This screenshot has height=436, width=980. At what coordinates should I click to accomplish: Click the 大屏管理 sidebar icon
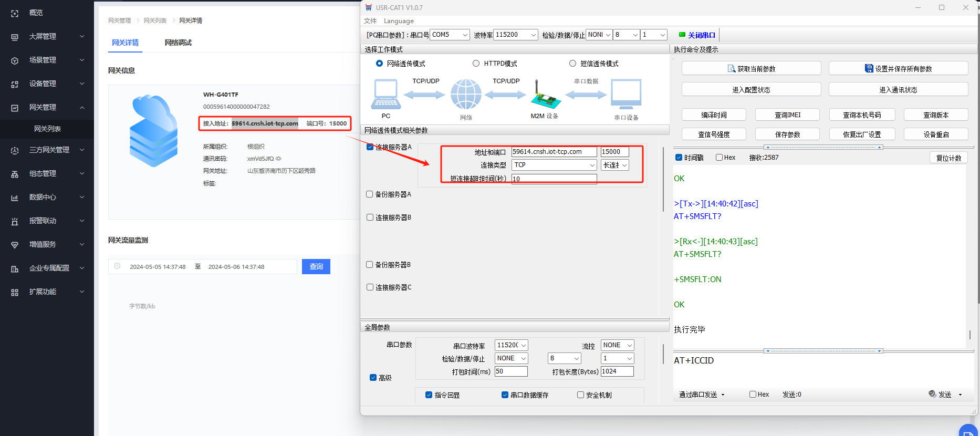[15, 37]
